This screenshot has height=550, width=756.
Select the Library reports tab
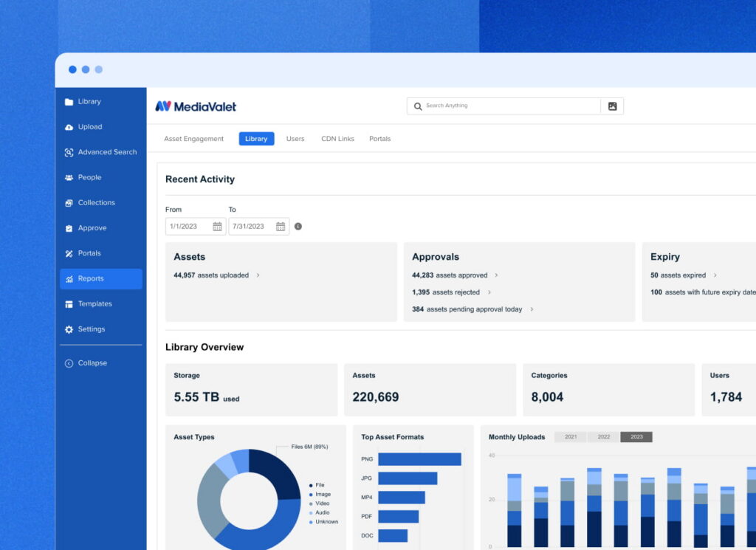(x=256, y=139)
